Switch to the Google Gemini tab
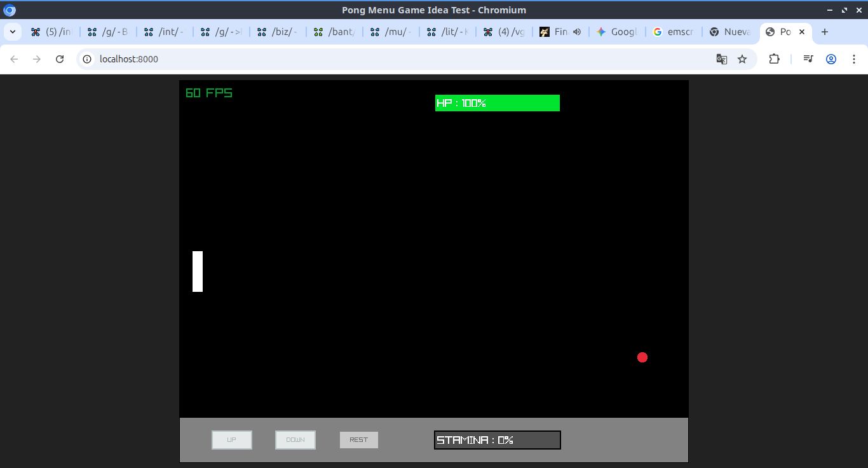This screenshot has height=468, width=868. click(x=617, y=32)
